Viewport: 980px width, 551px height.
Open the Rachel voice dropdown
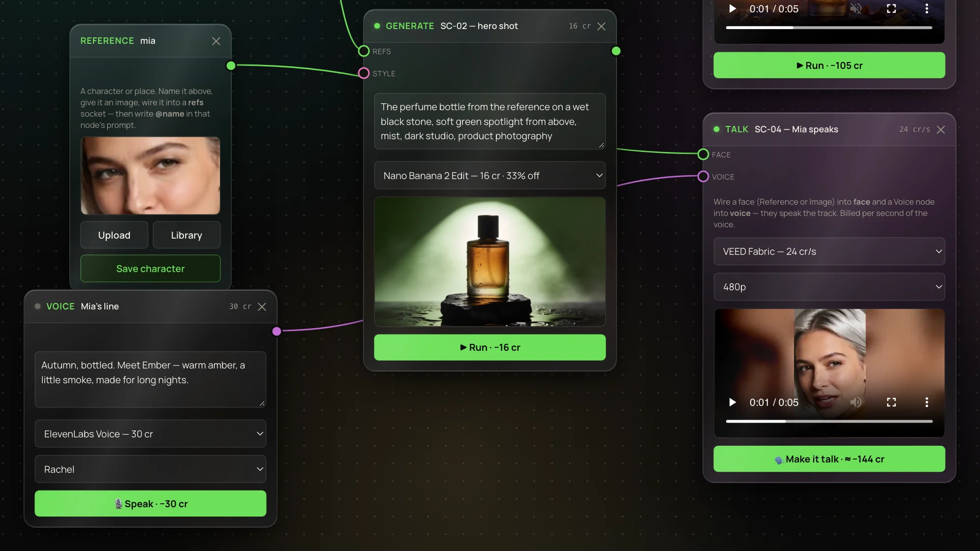(151, 469)
